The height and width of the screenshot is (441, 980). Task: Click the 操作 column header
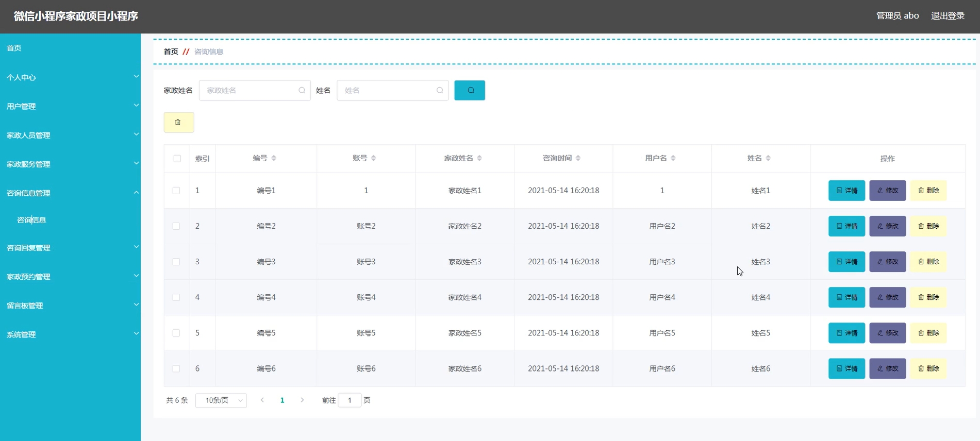coord(888,159)
